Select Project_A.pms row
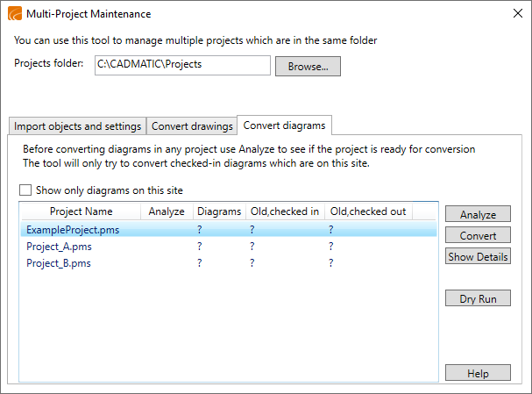 59,247
